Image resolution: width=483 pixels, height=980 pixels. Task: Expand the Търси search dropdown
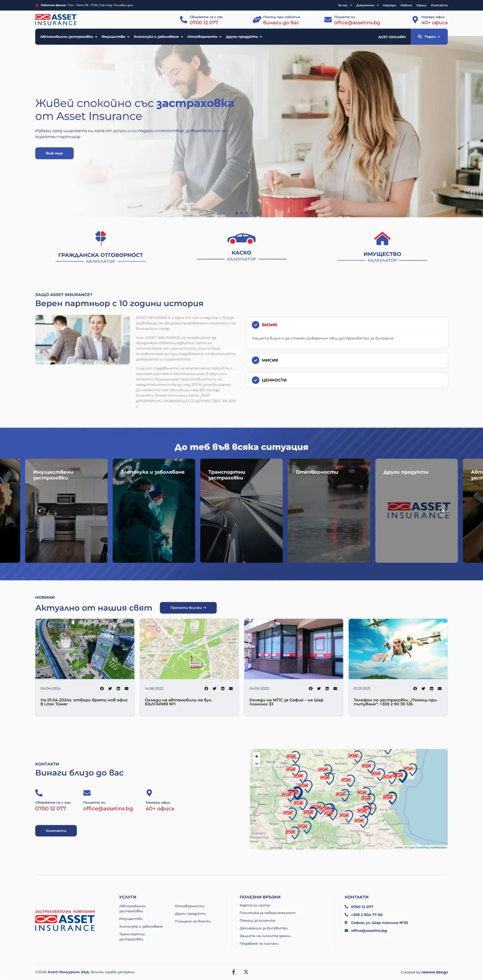pyautogui.click(x=429, y=37)
